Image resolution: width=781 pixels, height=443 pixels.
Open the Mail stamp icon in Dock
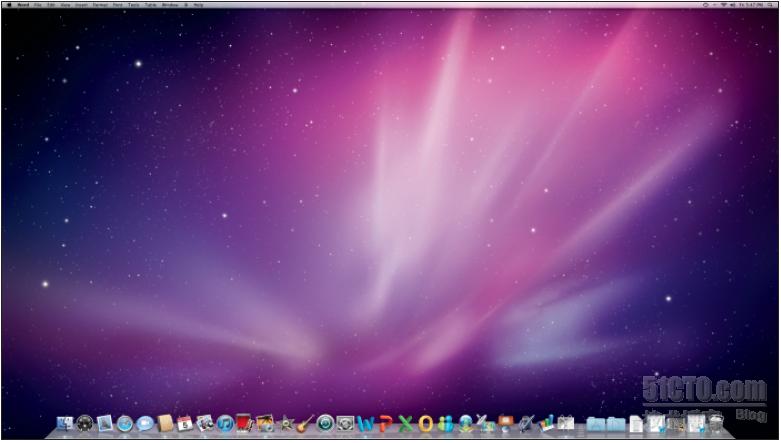[x=105, y=424]
